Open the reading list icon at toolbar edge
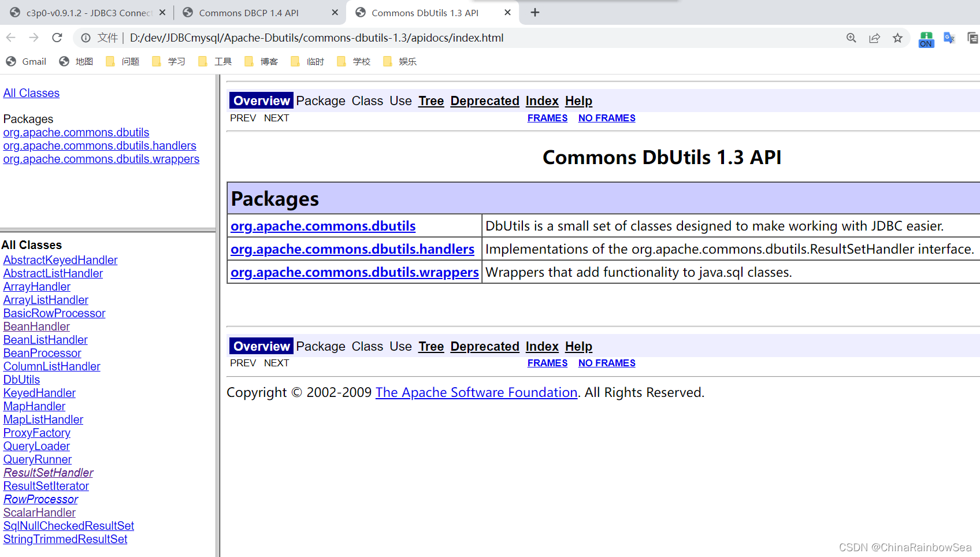The width and height of the screenshot is (980, 557). pos(973,38)
